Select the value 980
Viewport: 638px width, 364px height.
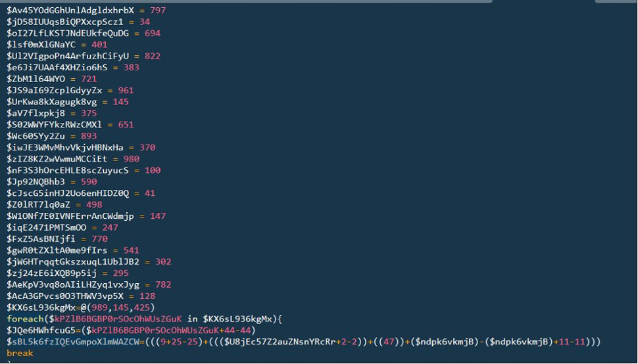[x=132, y=158]
